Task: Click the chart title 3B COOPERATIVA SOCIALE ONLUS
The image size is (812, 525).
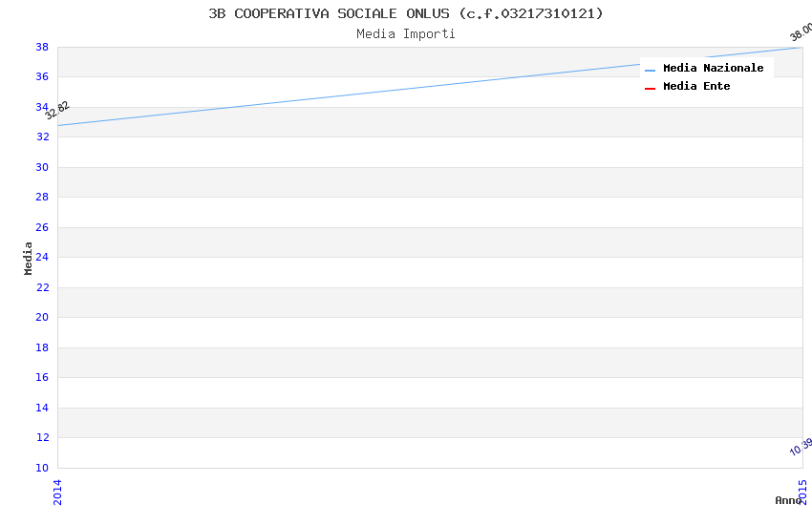Action: [406, 13]
